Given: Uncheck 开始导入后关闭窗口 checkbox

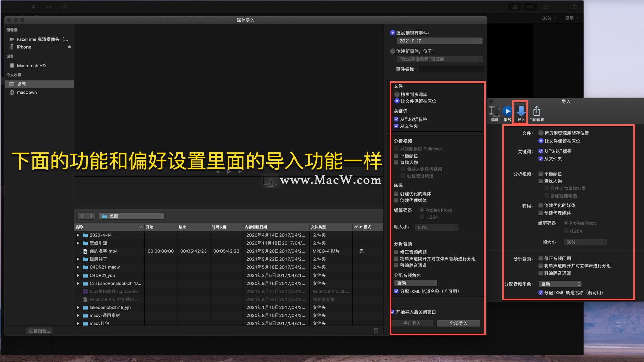Looking at the screenshot, I should [x=393, y=312].
